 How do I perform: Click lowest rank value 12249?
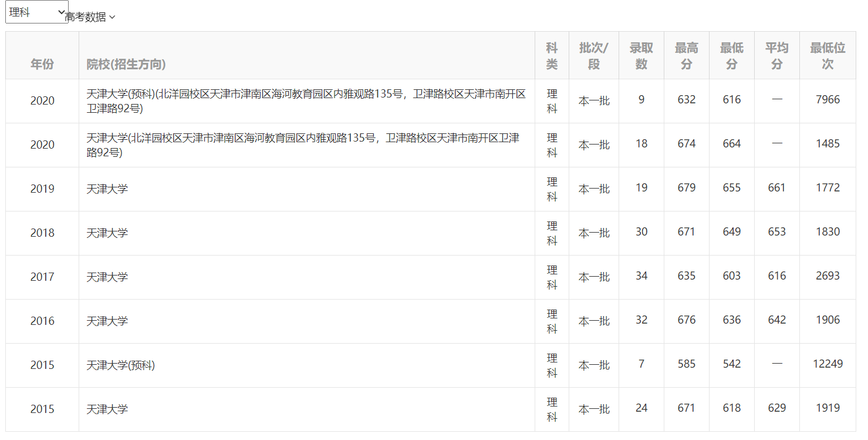[828, 364]
